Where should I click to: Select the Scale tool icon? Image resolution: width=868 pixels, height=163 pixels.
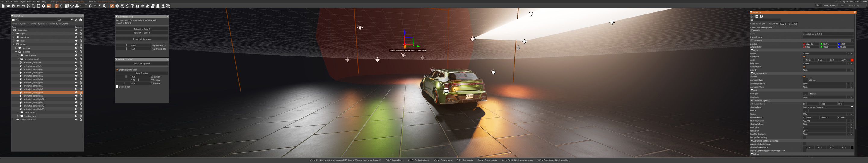(x=67, y=6)
